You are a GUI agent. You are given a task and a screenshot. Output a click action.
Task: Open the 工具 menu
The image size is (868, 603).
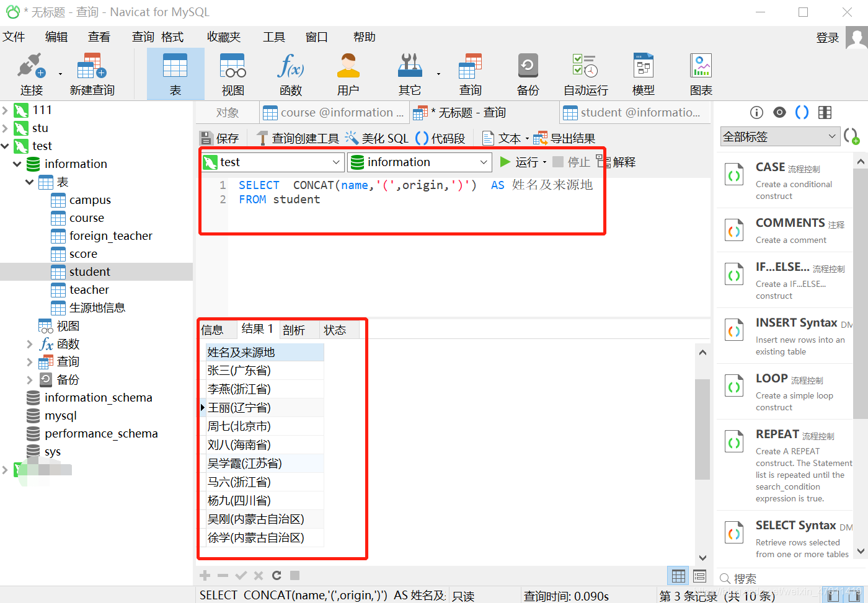click(x=274, y=37)
